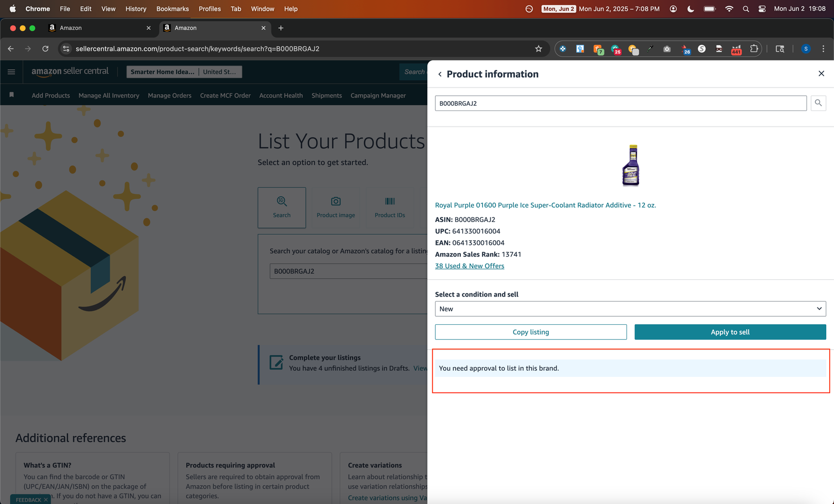This screenshot has height=504, width=834.
Task: Select the Search option tile
Action: [x=282, y=207]
